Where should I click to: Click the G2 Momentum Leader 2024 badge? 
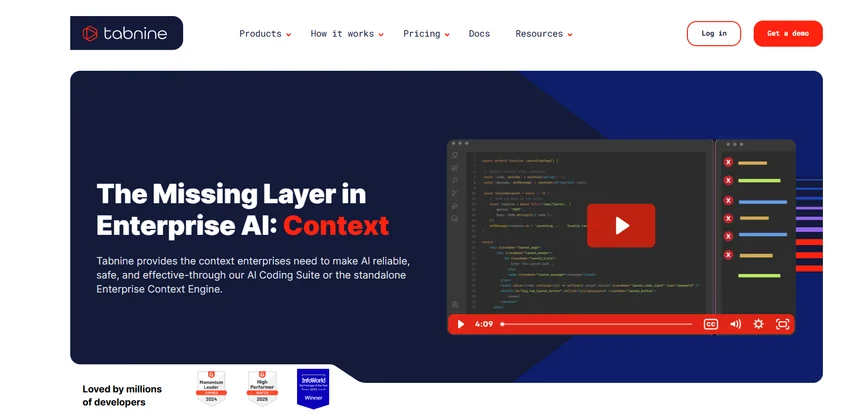211,388
